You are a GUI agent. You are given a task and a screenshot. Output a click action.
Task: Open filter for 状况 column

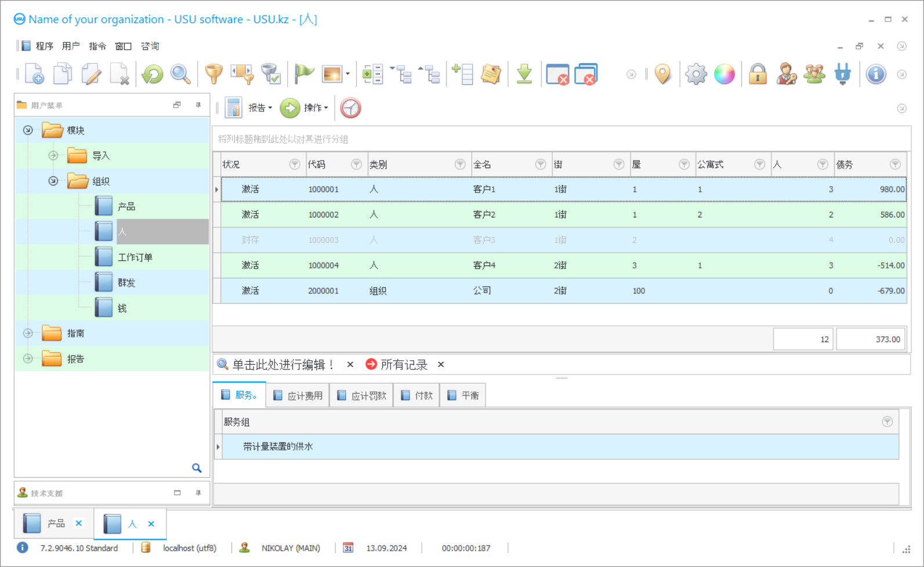295,165
